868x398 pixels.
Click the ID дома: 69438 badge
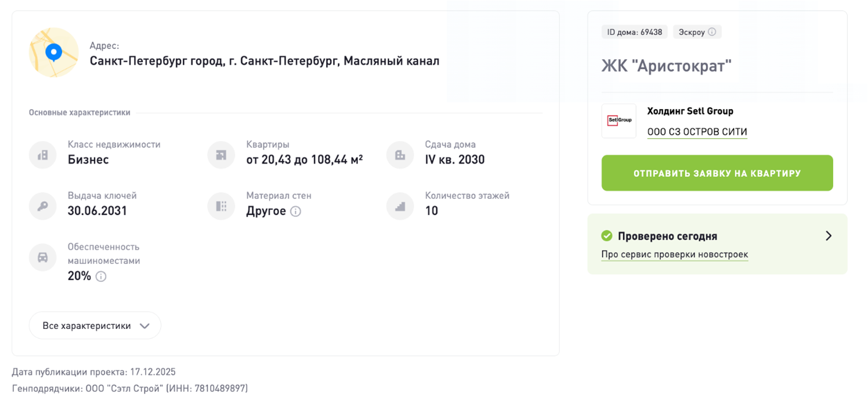click(x=635, y=32)
